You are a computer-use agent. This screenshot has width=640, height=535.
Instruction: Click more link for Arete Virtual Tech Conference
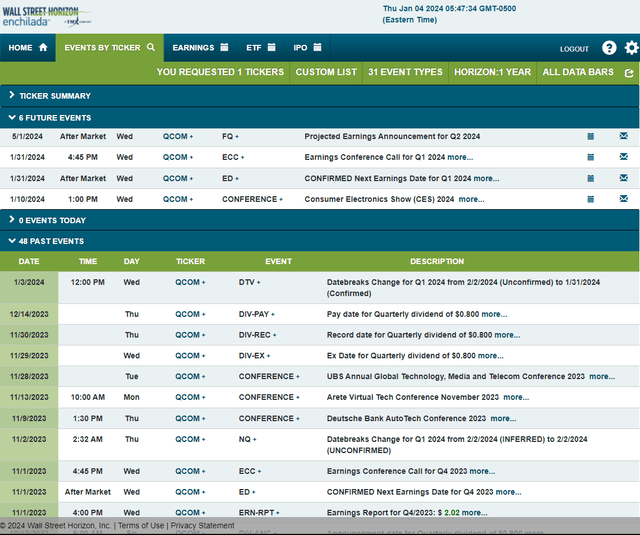pos(516,397)
